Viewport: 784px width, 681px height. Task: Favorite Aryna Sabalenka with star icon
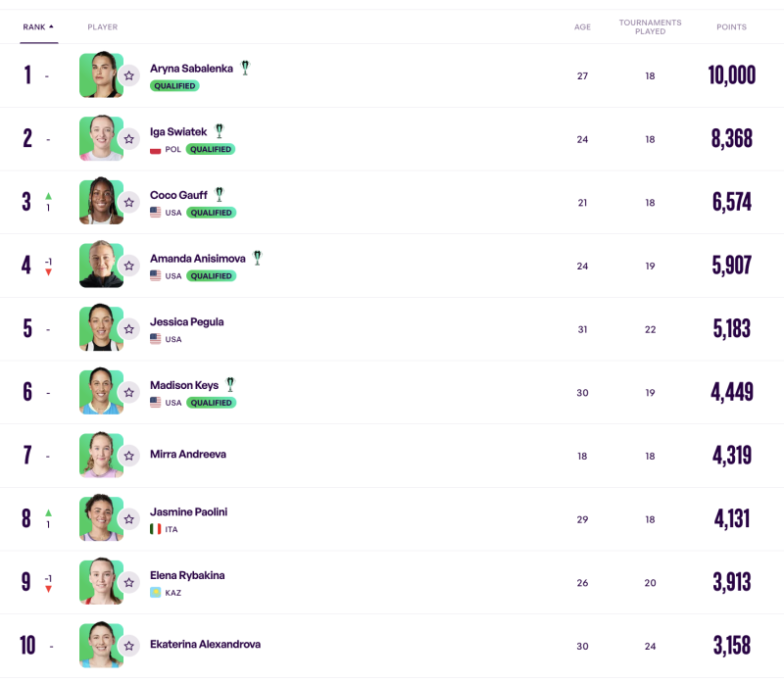pyautogui.click(x=129, y=75)
